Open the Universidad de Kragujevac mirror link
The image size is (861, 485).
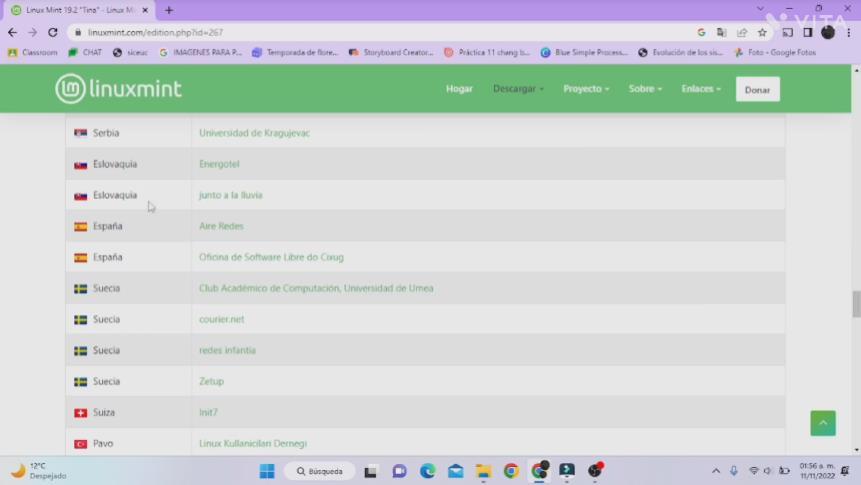click(x=254, y=133)
